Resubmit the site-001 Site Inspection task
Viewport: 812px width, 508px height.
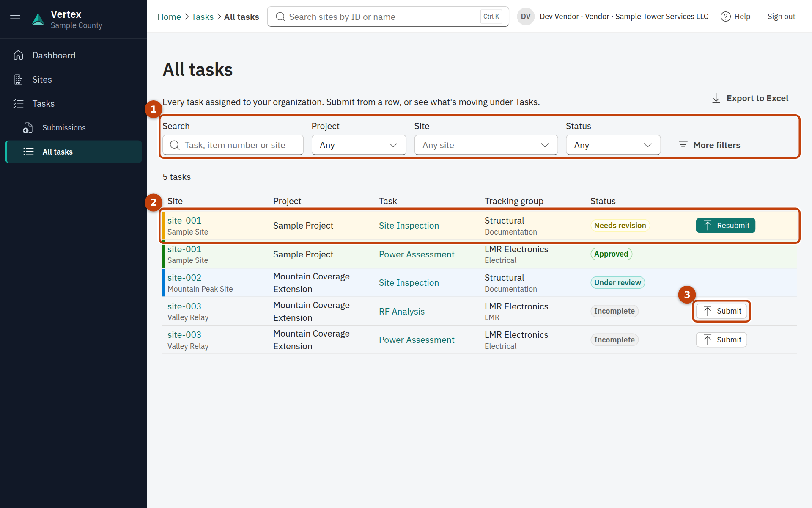[x=725, y=226]
